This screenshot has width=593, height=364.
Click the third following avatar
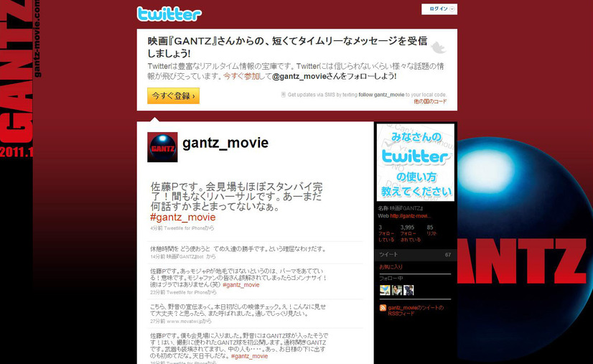click(x=408, y=290)
